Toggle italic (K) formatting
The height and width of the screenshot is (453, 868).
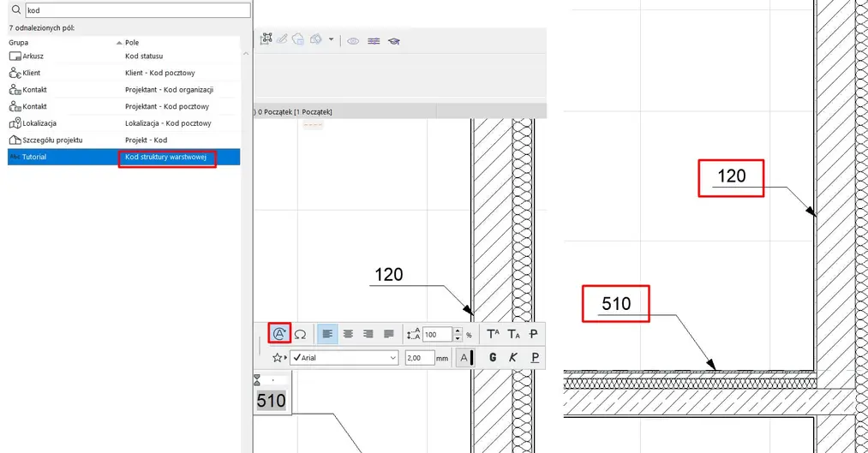pyautogui.click(x=513, y=358)
